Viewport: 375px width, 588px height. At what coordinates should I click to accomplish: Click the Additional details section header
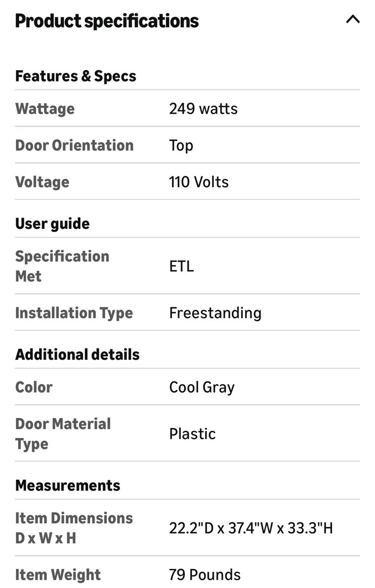(77, 354)
